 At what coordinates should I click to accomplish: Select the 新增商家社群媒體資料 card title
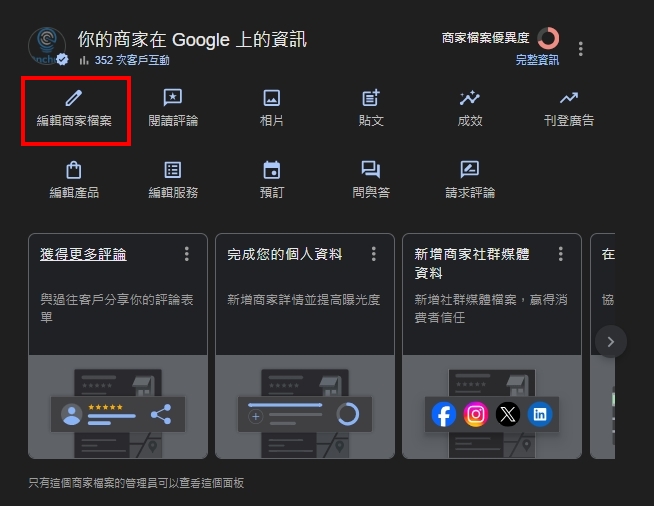472,263
